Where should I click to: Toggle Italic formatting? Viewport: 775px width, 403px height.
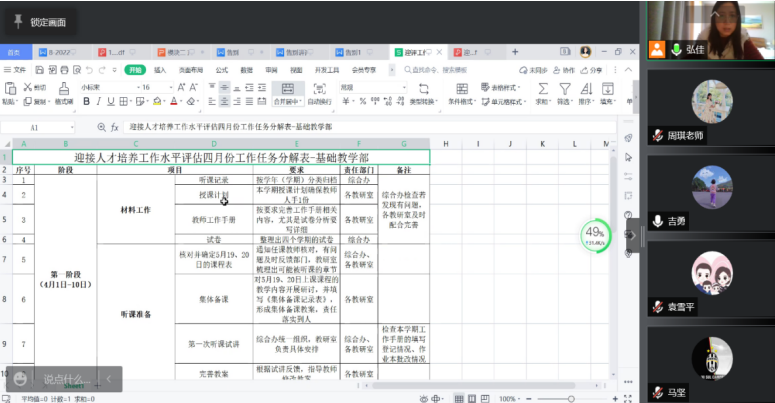point(98,101)
